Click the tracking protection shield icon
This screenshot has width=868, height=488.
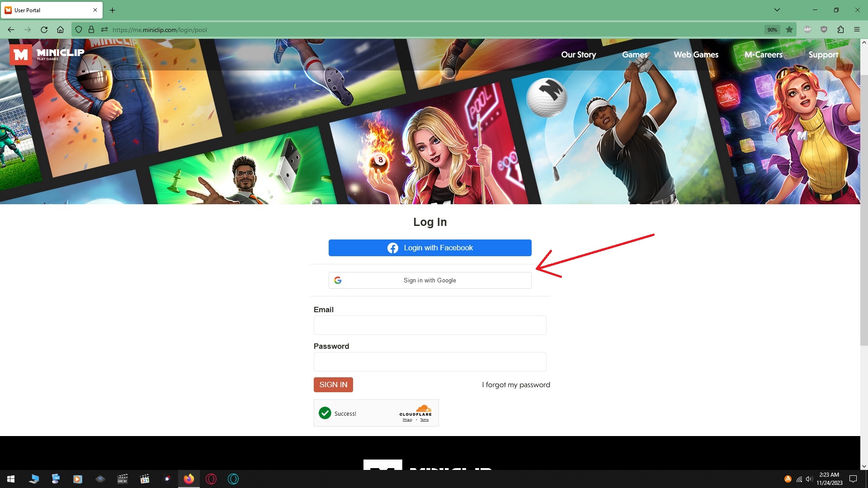(79, 30)
